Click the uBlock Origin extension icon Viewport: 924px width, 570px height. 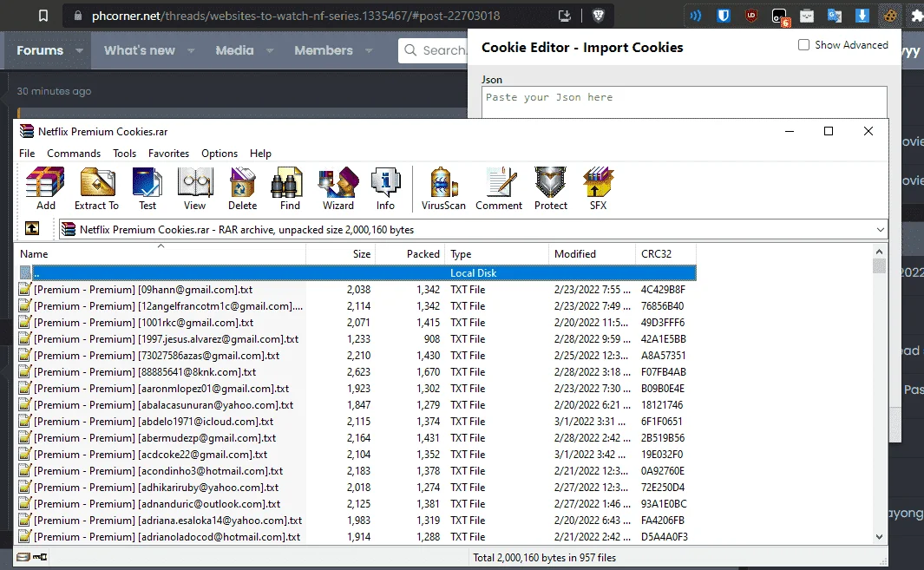point(751,16)
